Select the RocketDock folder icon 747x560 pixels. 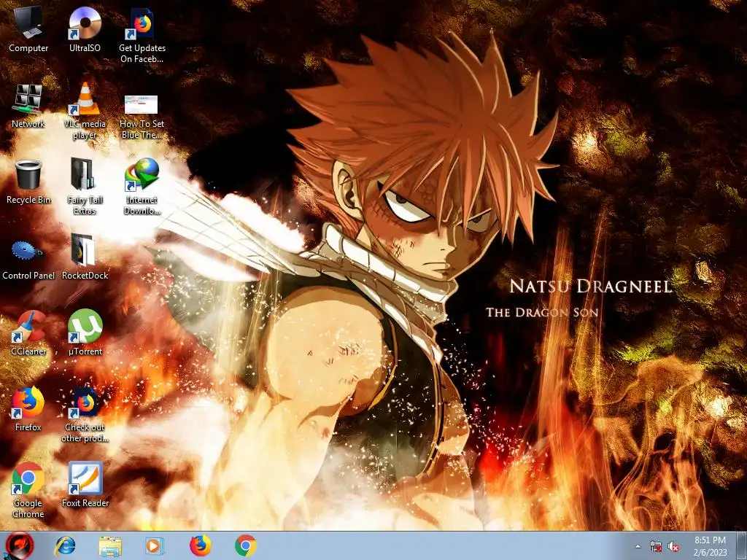[85, 257]
